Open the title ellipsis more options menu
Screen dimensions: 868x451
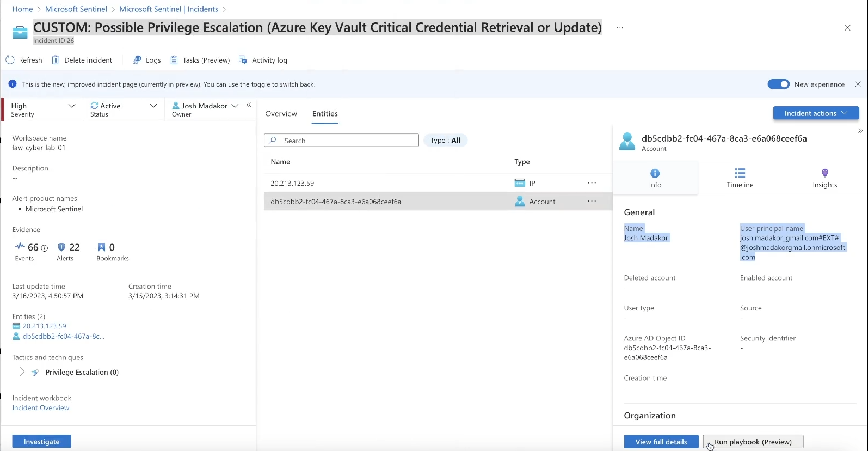coord(620,28)
